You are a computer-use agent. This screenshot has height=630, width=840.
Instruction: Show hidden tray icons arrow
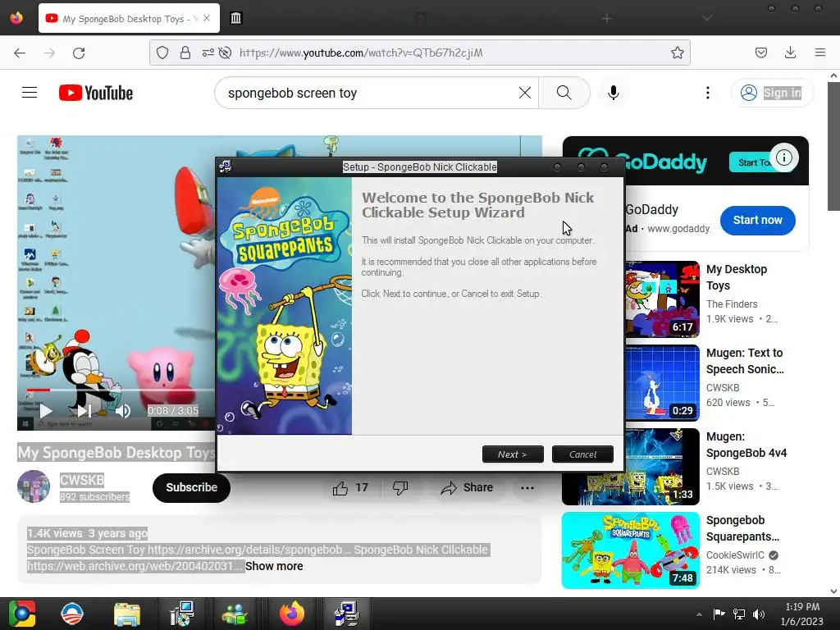point(699,614)
